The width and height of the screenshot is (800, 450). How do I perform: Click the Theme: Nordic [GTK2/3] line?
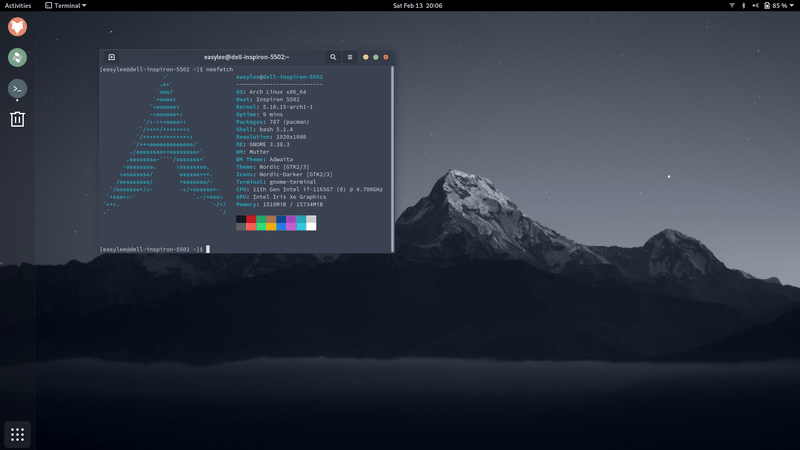pyautogui.click(x=272, y=167)
